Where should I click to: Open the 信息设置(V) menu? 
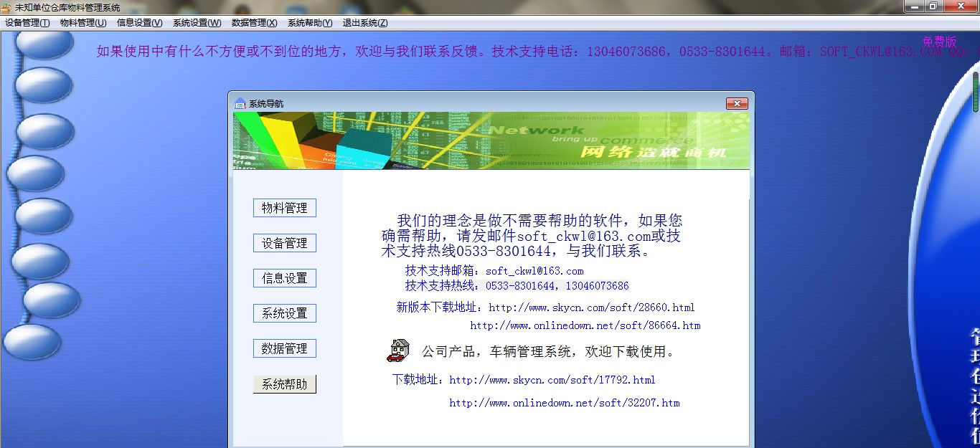[139, 23]
